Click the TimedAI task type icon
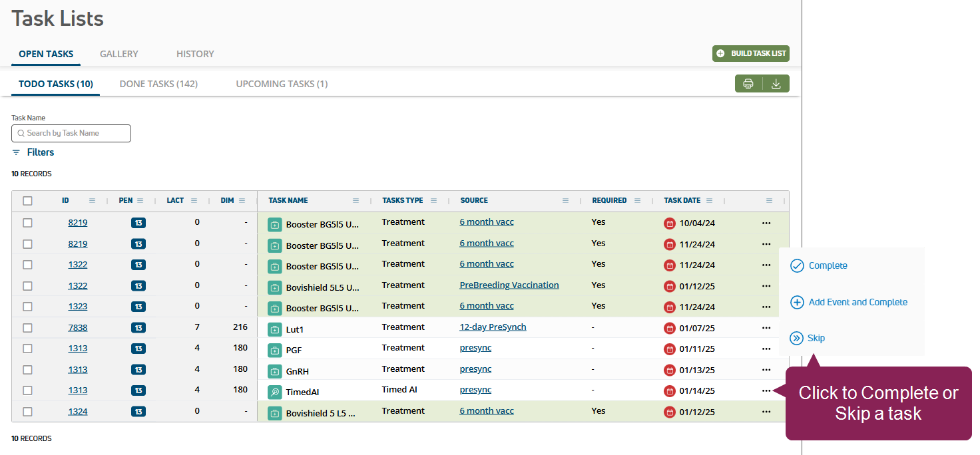 click(x=275, y=392)
